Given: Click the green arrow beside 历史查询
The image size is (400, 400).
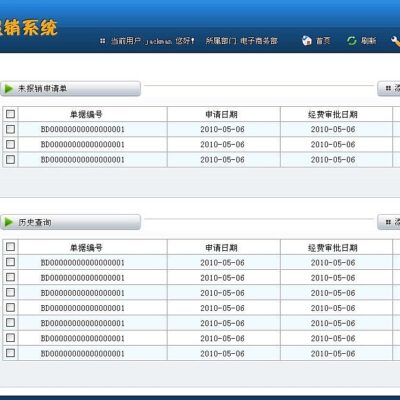Looking at the screenshot, I should pyautogui.click(x=9, y=222).
